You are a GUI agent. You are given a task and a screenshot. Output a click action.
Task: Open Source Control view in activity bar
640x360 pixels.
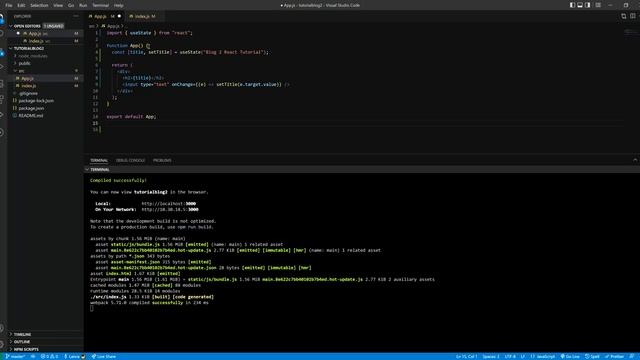point(2,52)
